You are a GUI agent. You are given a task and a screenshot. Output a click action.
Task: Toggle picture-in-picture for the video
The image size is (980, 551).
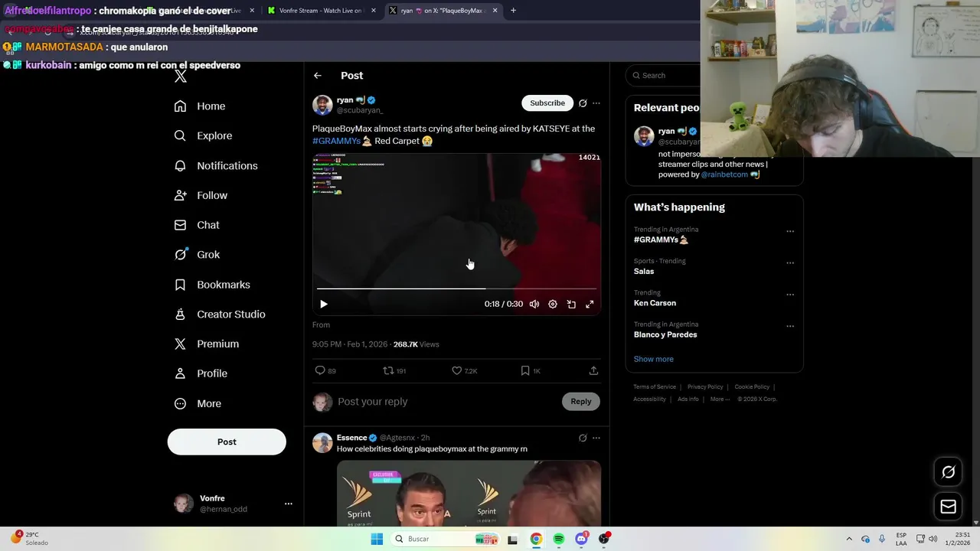click(x=571, y=304)
